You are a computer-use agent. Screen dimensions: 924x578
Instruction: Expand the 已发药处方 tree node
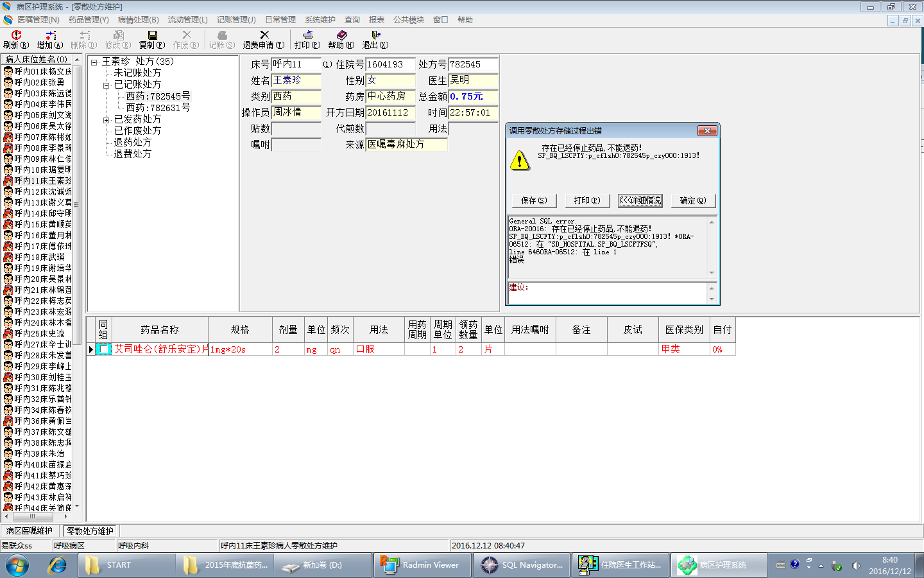[x=107, y=120]
